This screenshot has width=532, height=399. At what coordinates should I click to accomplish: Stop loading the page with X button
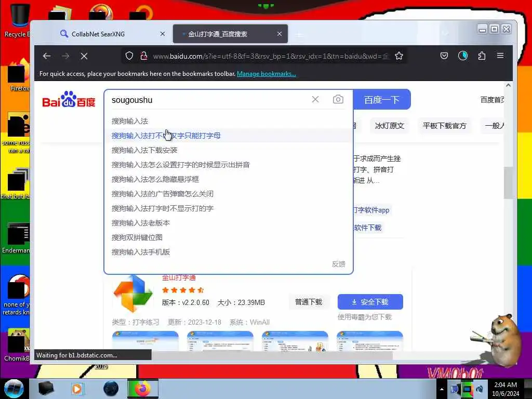[x=84, y=56]
